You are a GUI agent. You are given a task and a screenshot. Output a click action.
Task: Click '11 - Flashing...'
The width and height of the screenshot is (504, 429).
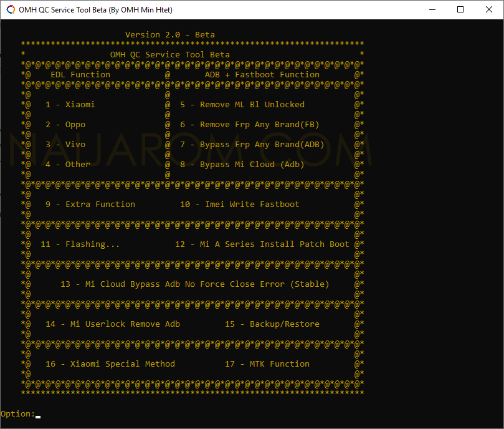coord(80,244)
